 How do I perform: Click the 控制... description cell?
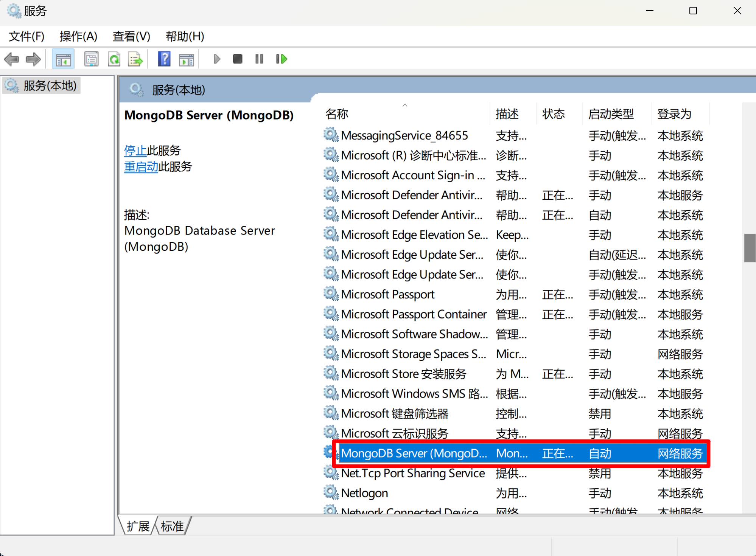[x=511, y=414]
